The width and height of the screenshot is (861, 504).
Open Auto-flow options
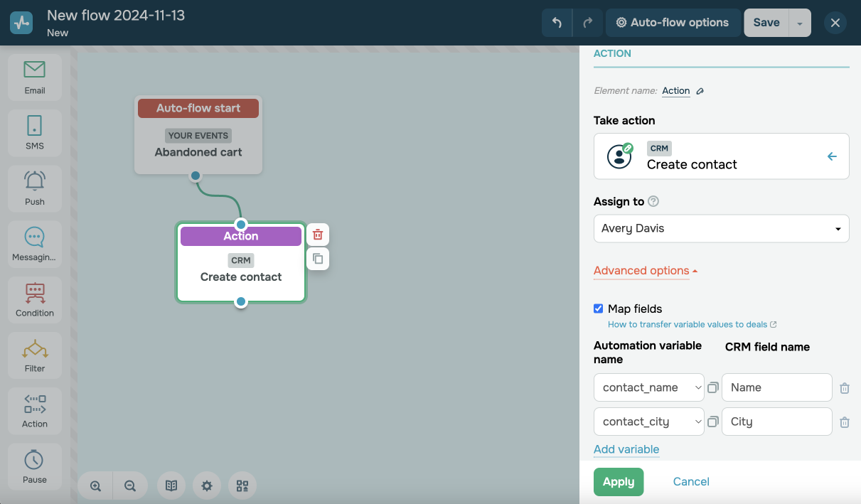(x=673, y=23)
